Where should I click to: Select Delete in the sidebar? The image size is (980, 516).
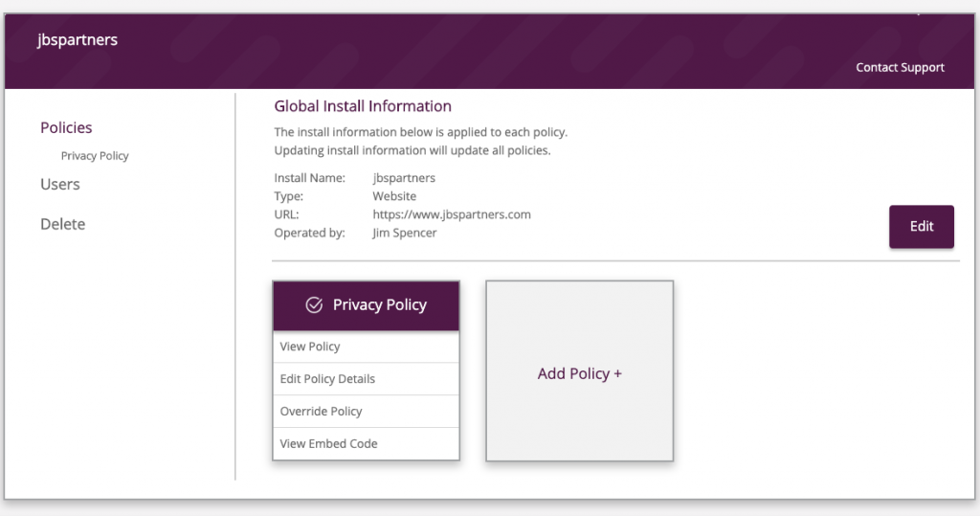click(x=62, y=224)
